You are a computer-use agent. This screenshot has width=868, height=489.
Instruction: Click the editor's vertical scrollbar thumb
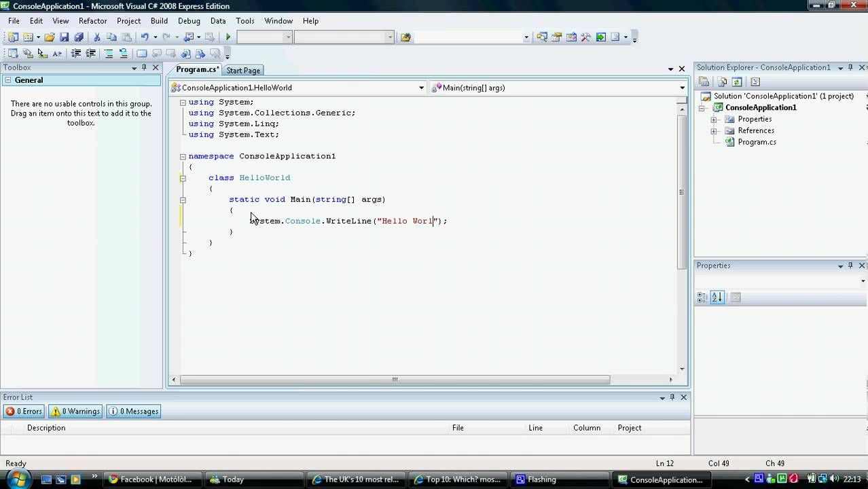682,192
